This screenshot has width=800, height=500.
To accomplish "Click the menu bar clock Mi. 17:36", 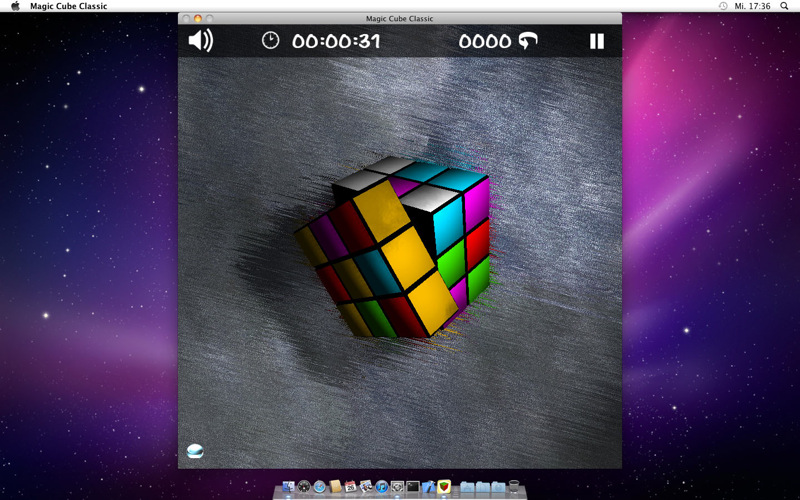I will 752,6.
